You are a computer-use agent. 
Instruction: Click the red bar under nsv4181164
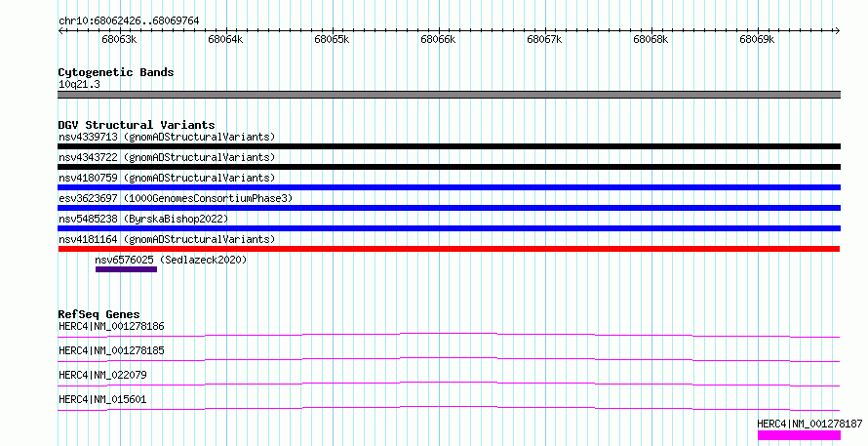coord(449,249)
